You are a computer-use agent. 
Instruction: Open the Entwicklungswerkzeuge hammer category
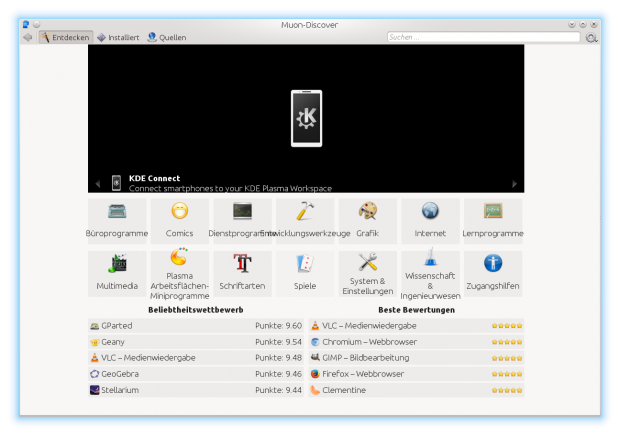(305, 221)
